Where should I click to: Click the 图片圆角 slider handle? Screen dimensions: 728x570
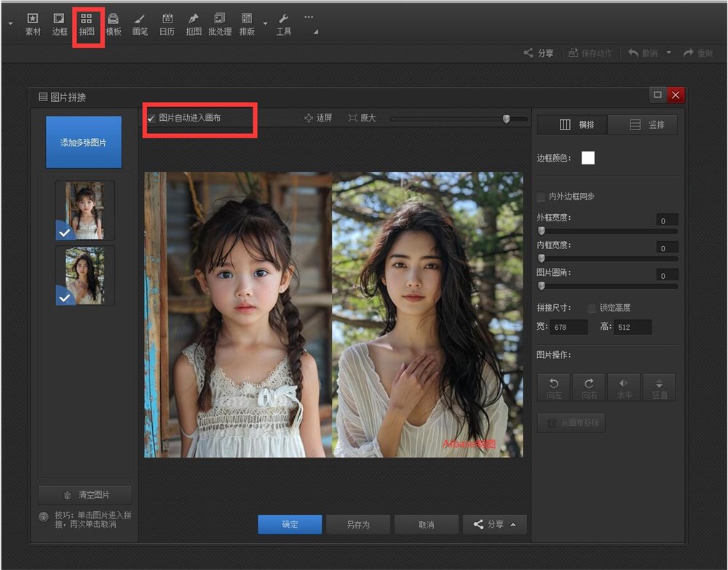[542, 286]
